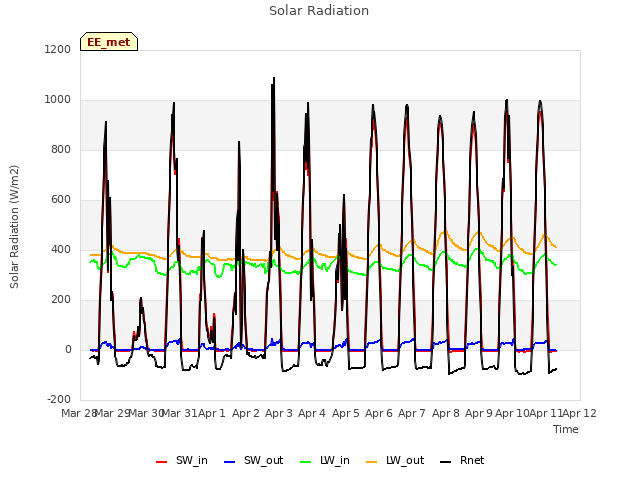Click the red SW_in legend swatch
Viewport: 640px width, 480px height.
click(x=162, y=462)
